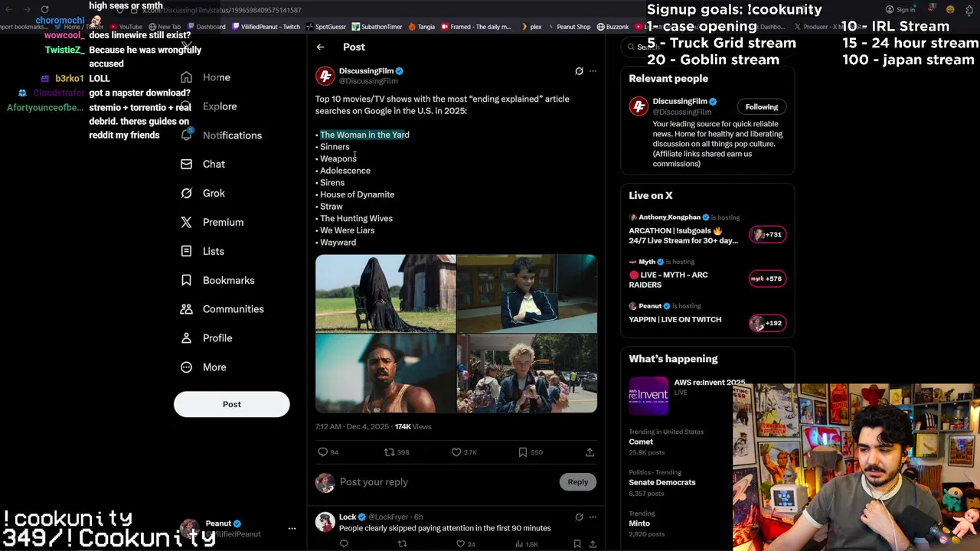
Task: Click browser Sign in profile button
Action: 900,10
